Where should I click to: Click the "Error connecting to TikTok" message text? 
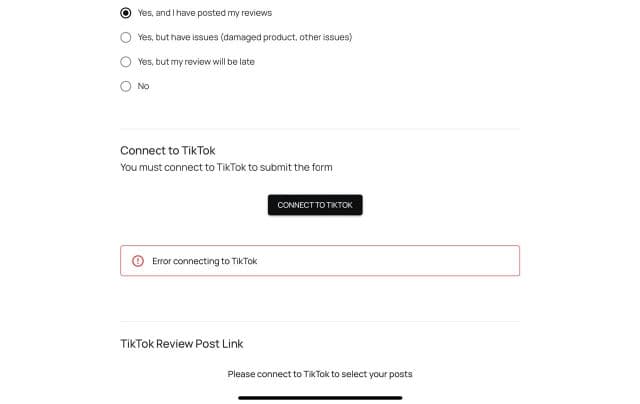[x=204, y=261]
